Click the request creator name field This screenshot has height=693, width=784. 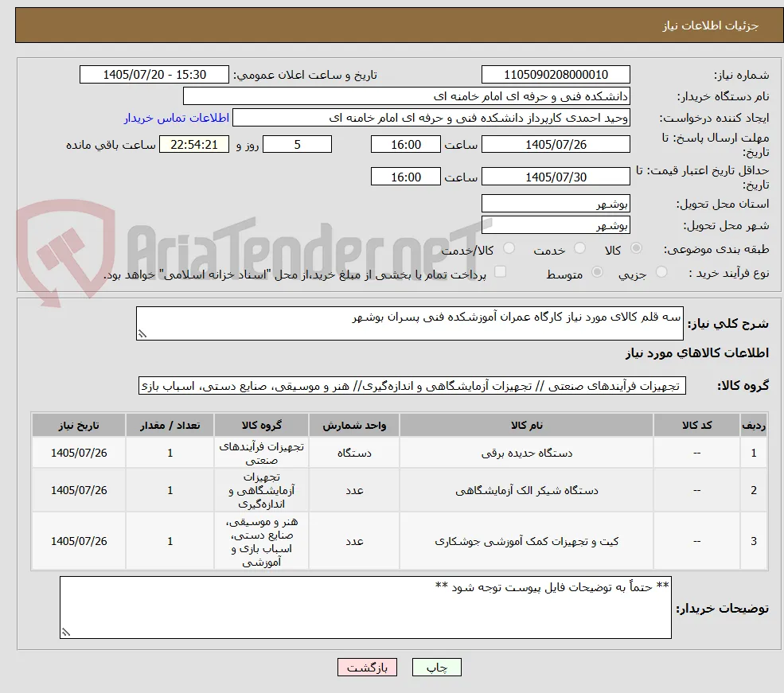431,118
